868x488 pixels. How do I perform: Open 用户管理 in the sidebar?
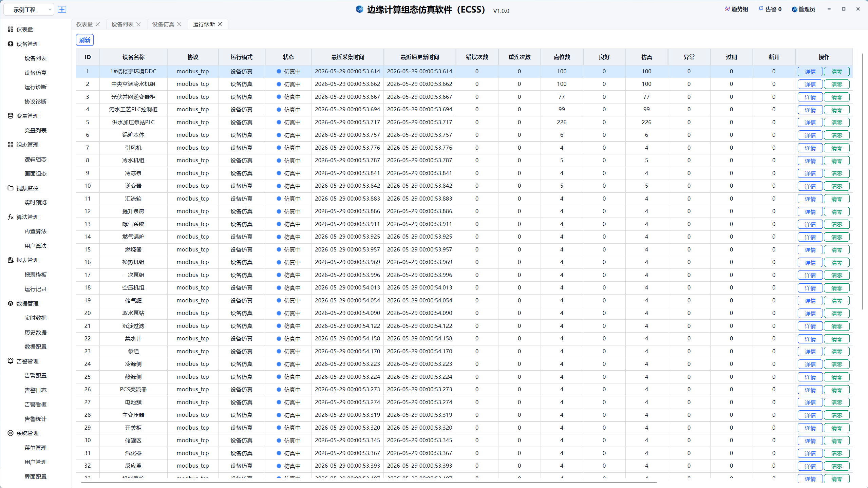(x=36, y=462)
